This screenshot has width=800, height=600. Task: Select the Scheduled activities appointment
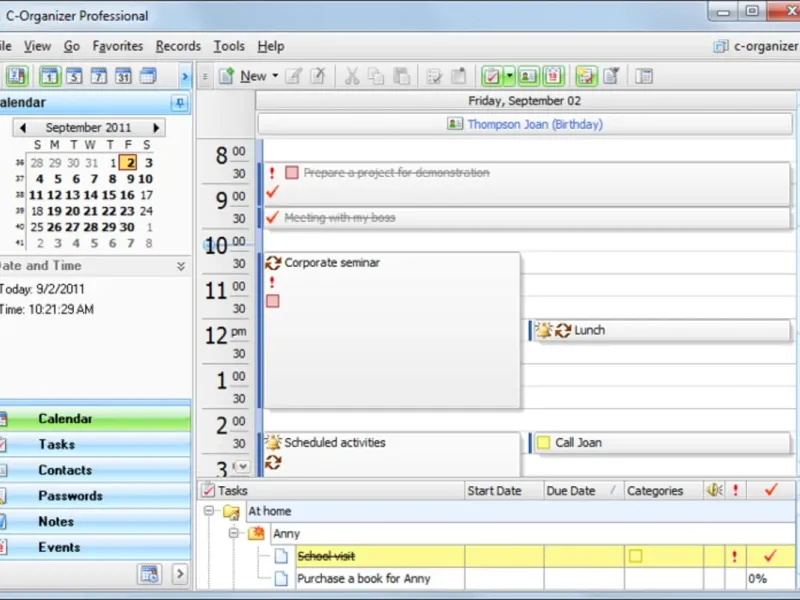(x=392, y=455)
